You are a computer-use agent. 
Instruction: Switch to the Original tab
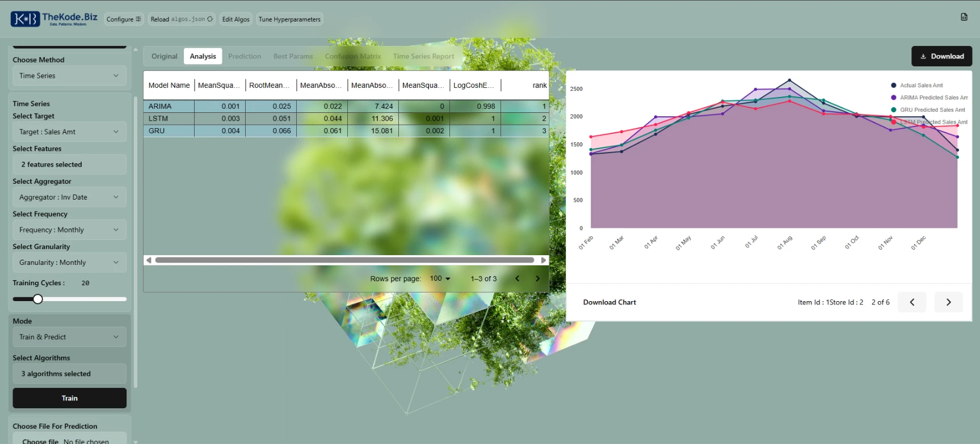click(164, 57)
